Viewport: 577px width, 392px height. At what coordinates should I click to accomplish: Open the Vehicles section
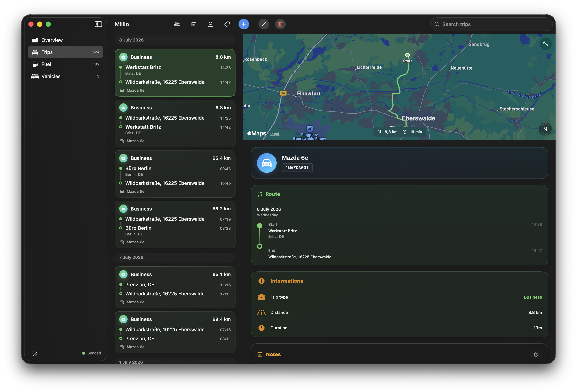(65, 76)
